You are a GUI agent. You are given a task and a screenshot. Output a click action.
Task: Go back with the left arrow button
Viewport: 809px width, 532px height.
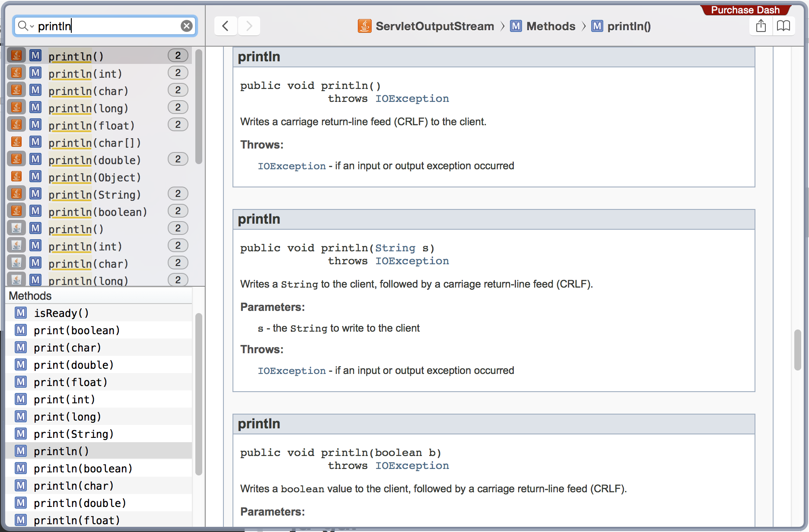pos(226,26)
